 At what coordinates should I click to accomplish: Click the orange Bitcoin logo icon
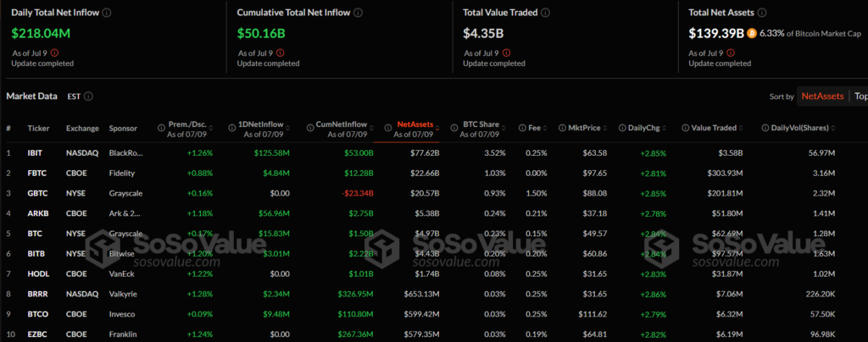[x=752, y=34]
